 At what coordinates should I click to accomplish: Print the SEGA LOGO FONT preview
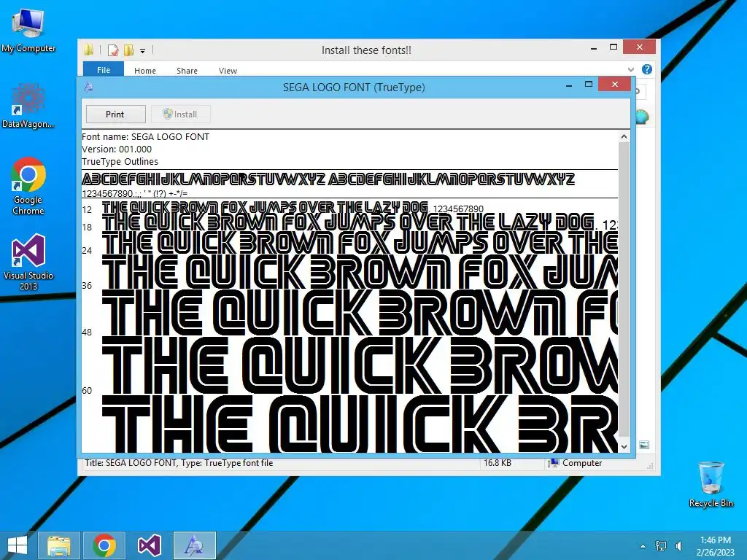point(115,114)
